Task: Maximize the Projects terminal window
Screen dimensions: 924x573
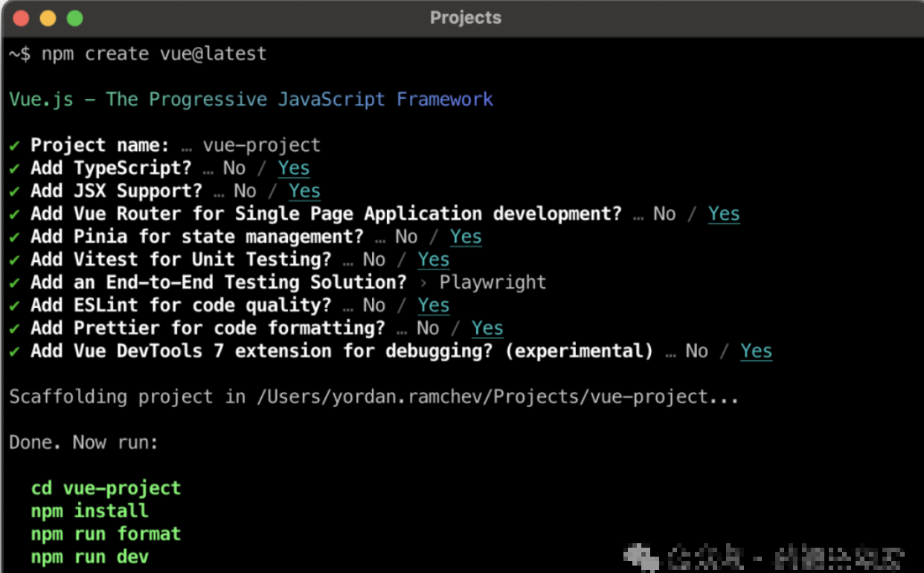Action: (x=74, y=18)
